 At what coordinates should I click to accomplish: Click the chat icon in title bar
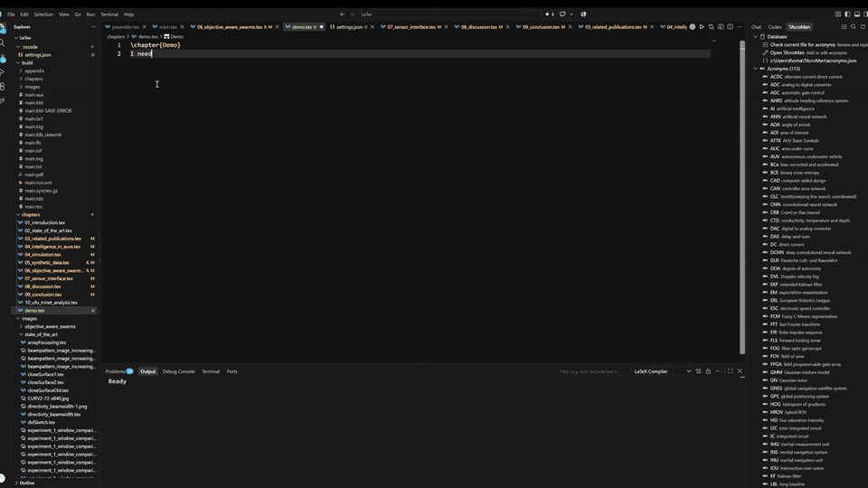562,14
